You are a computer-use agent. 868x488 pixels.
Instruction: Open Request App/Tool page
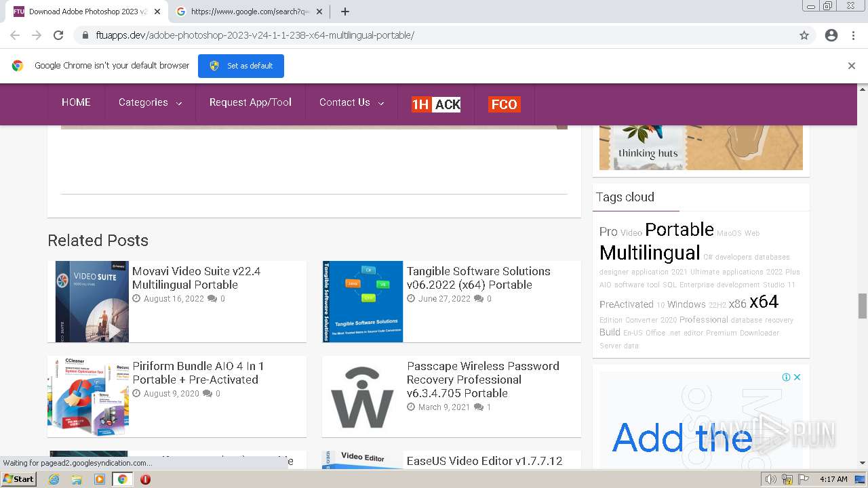pyautogui.click(x=250, y=102)
